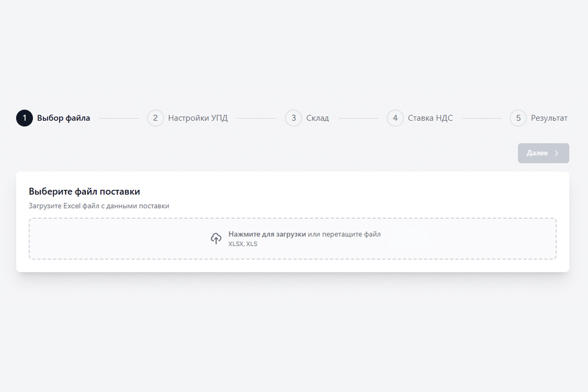Jump to the Результат step
The image size is (588, 392).
[x=549, y=118]
